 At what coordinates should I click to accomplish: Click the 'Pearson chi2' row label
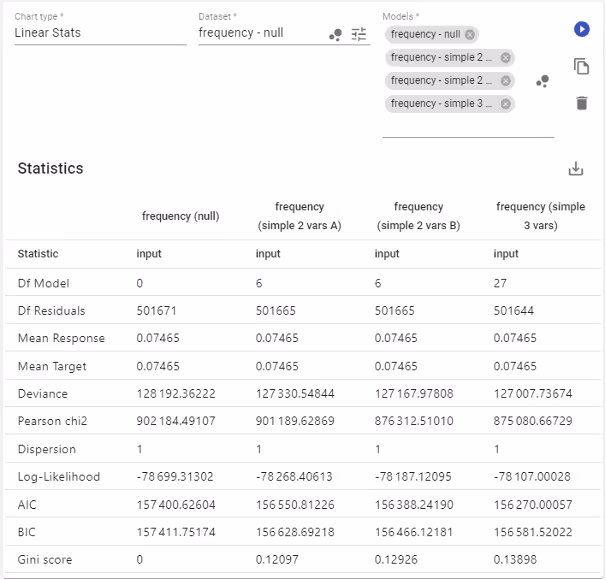click(x=53, y=421)
